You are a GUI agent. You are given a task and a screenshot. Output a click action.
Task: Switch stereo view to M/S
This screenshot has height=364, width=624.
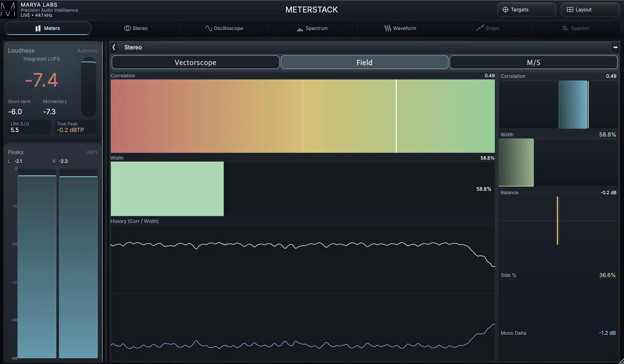click(533, 62)
